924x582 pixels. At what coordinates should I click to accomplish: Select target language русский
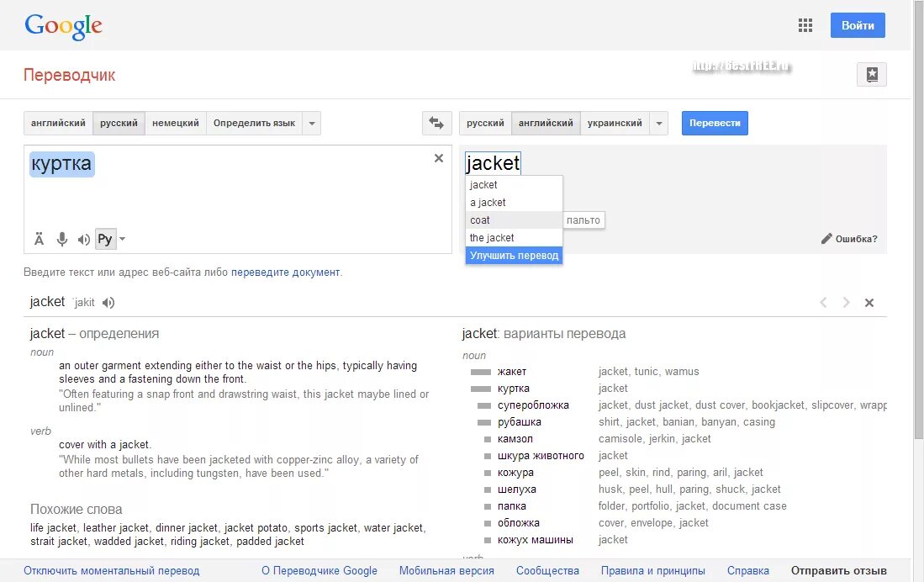coord(485,124)
